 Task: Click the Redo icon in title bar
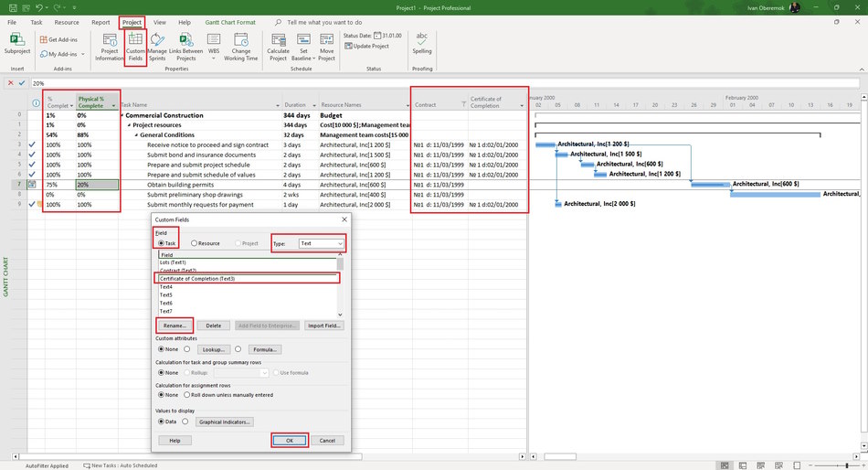[57, 7]
